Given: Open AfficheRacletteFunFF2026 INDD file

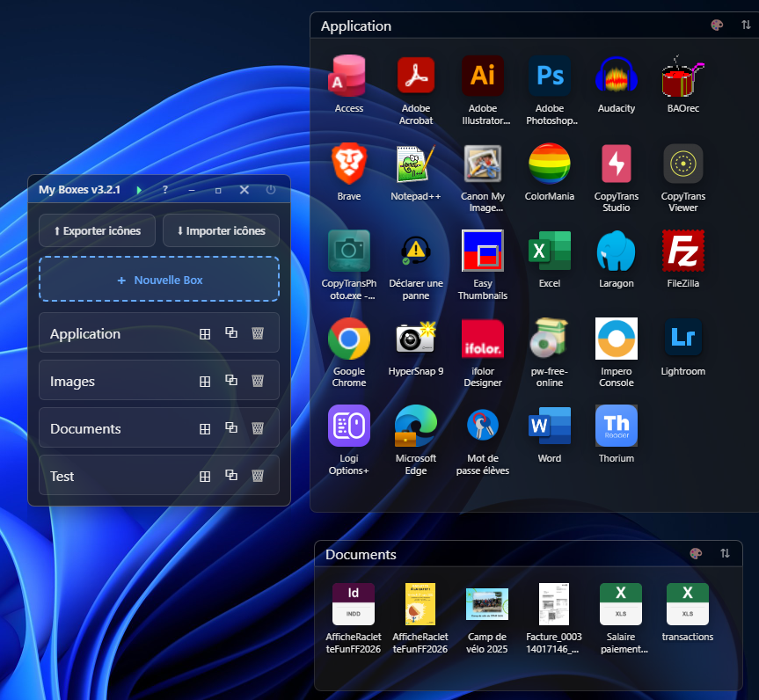Looking at the screenshot, I should coord(353,603).
